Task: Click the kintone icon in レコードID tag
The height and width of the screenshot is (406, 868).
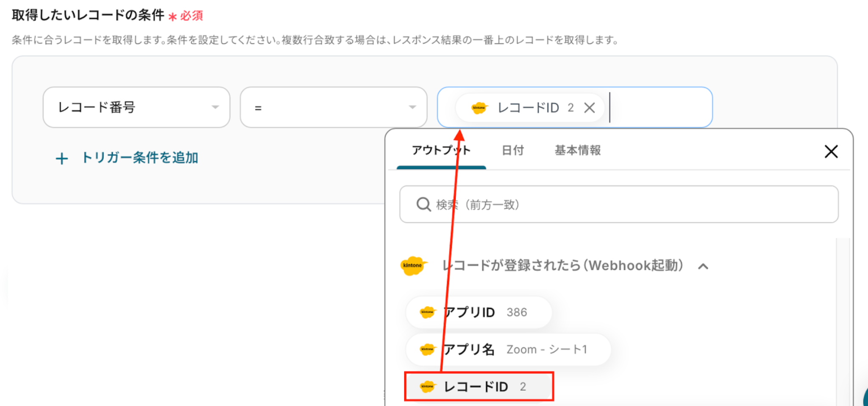Action: (479, 108)
